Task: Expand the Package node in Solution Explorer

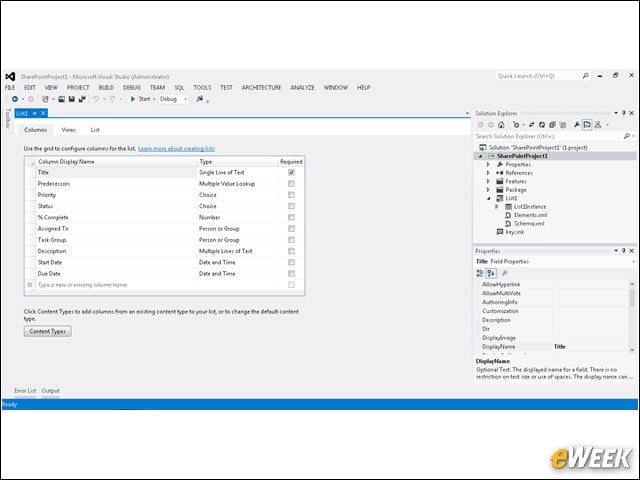Action: point(488,190)
